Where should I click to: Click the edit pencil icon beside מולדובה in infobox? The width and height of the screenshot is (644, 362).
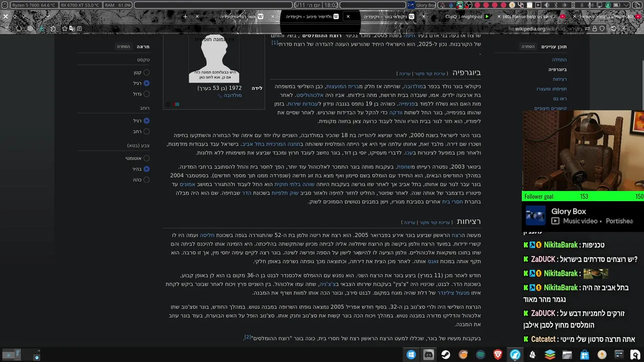click(220, 96)
